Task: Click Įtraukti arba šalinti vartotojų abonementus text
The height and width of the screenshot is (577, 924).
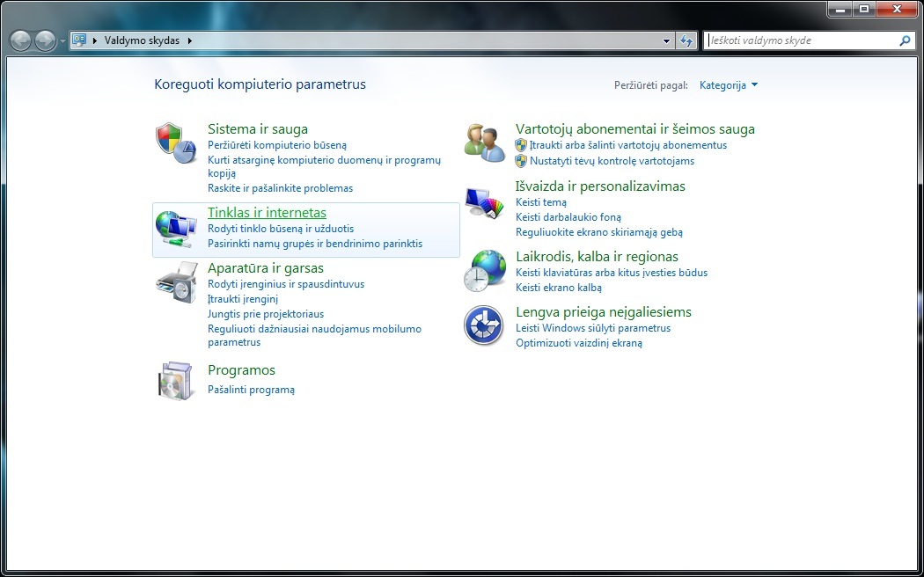Action: pos(628,145)
